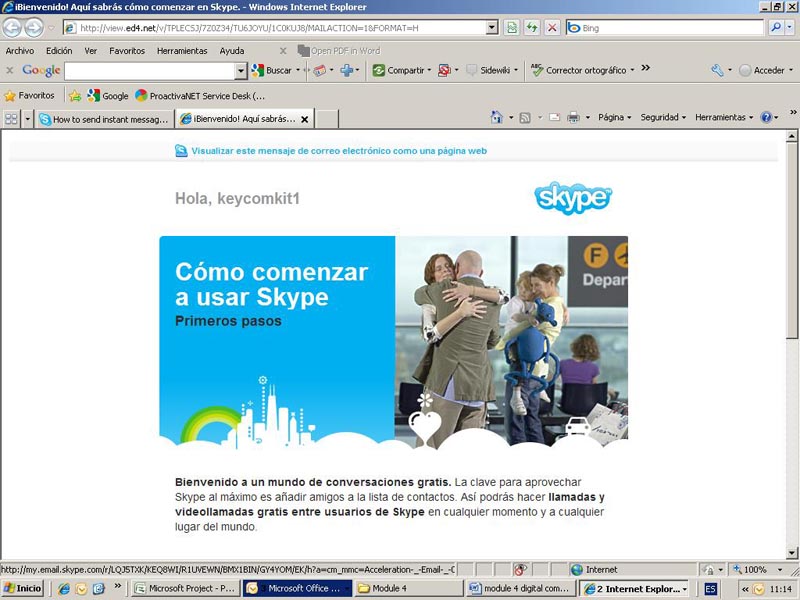Refresh the page with the green arrows icon
Image resolution: width=800 pixels, height=600 pixels.
tap(532, 28)
